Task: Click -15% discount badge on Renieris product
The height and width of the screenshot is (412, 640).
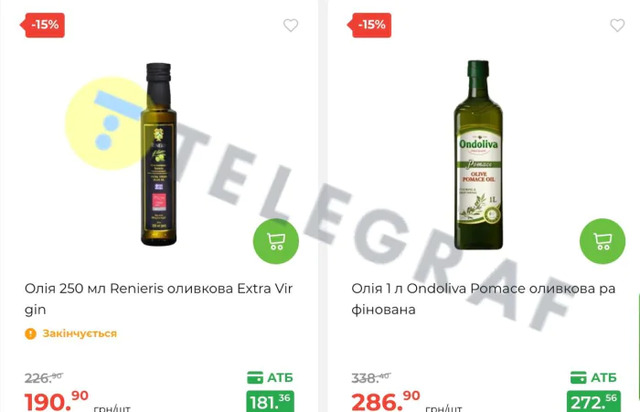Action: [43, 25]
